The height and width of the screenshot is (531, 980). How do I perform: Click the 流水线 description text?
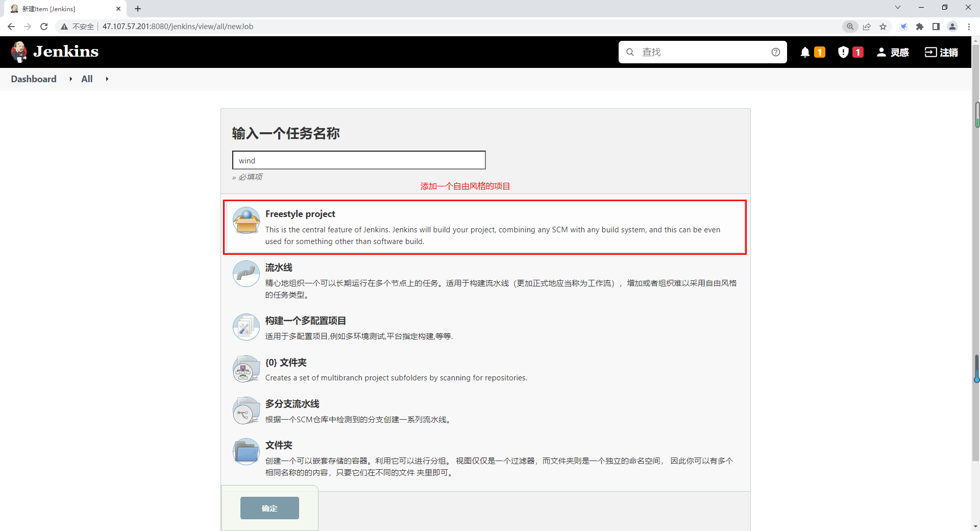pyautogui.click(x=501, y=289)
